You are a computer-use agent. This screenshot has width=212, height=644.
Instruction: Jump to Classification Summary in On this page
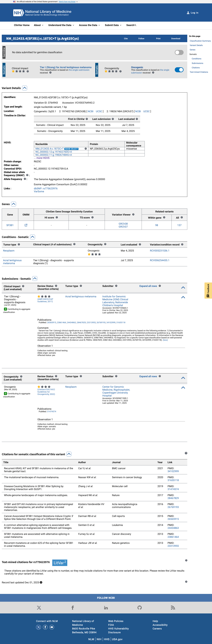point(200,41)
